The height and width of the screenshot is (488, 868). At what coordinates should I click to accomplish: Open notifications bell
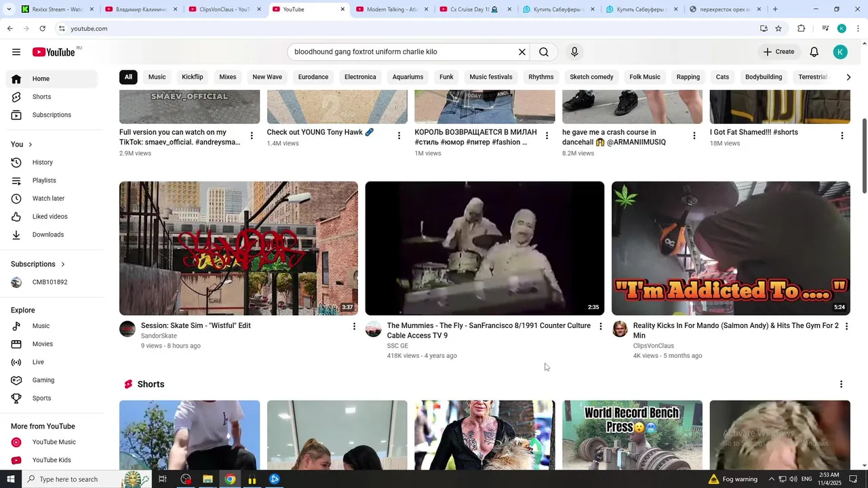[x=814, y=52]
